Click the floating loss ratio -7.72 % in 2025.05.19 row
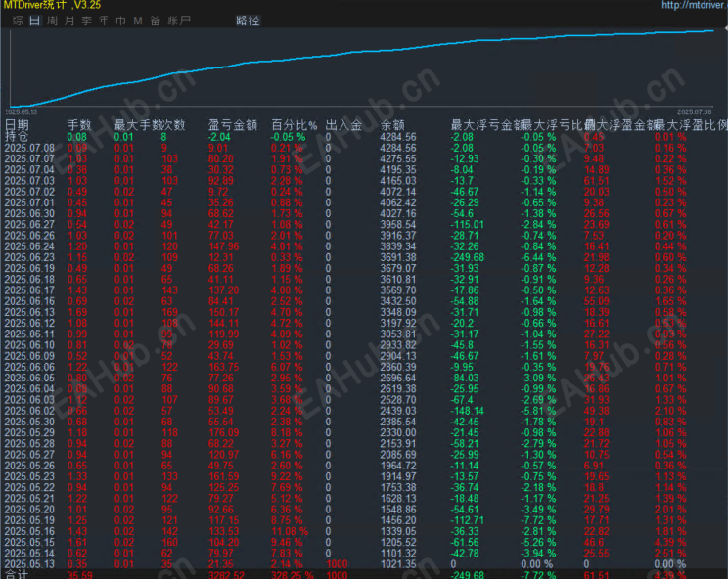Screen dimensions: 728x579 [x=537, y=520]
